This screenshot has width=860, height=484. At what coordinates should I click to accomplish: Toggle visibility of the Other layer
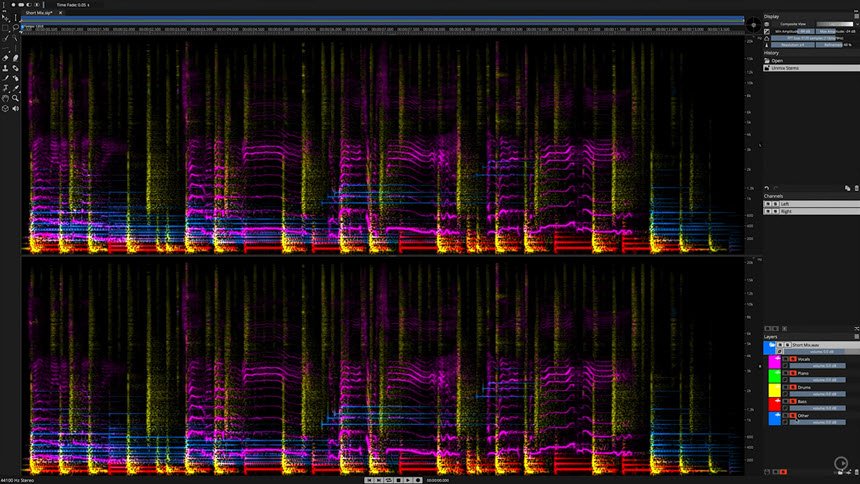[x=785, y=415]
